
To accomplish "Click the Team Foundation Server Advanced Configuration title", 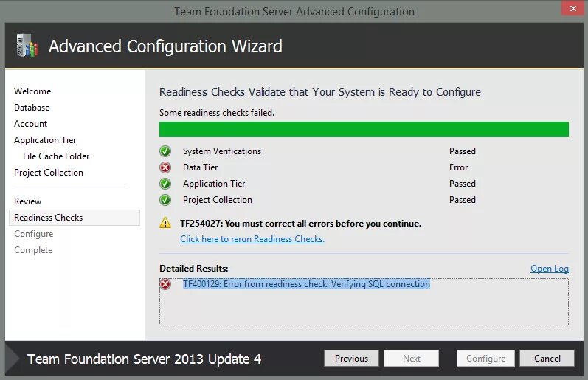I will click(294, 12).
